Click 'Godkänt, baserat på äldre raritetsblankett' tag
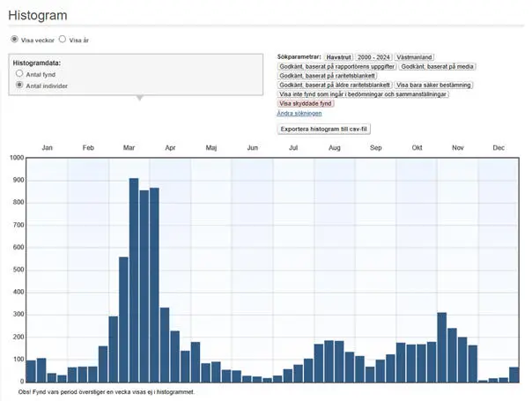Screen dimensions: 532x401 tap(335, 85)
